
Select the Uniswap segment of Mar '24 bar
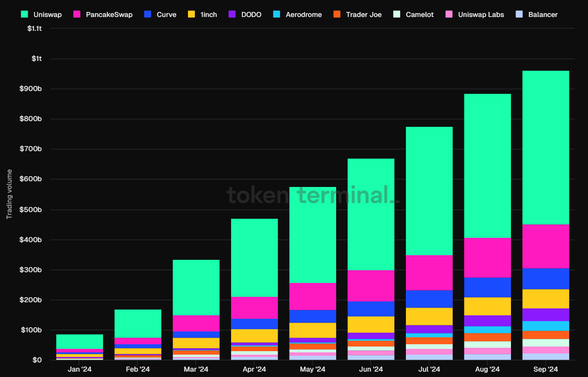tap(196, 288)
